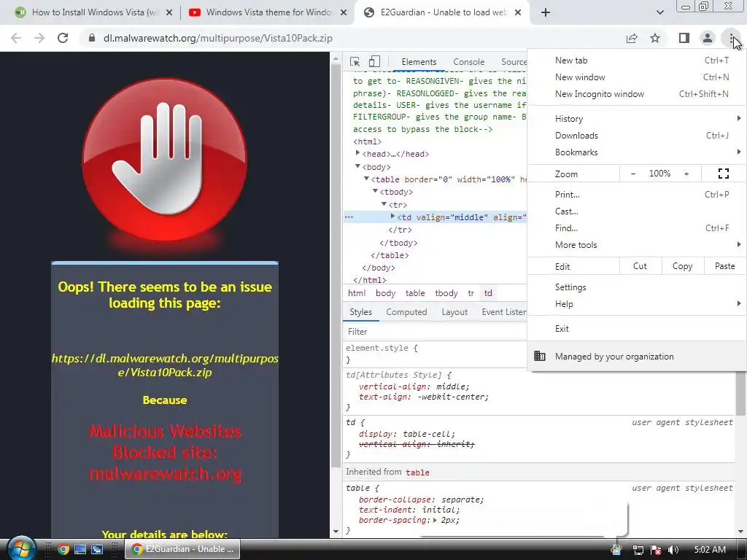Collapse the tbody element node

(375, 191)
